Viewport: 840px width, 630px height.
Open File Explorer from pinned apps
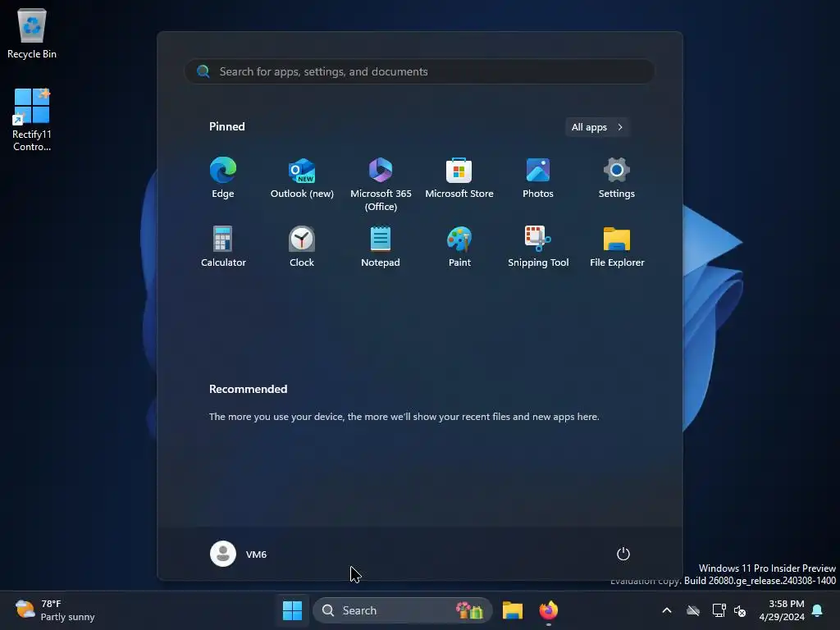(x=617, y=246)
